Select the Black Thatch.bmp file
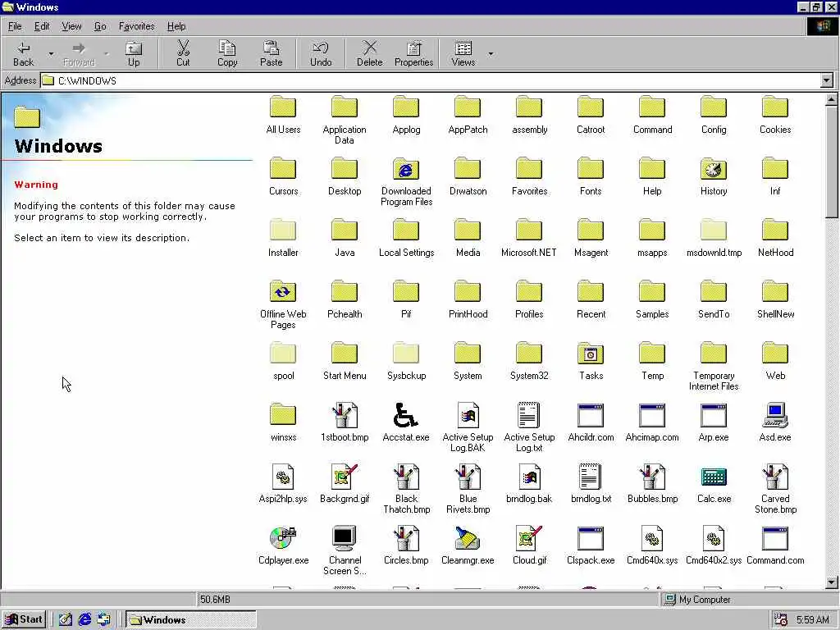This screenshot has height=630, width=840. [x=406, y=490]
